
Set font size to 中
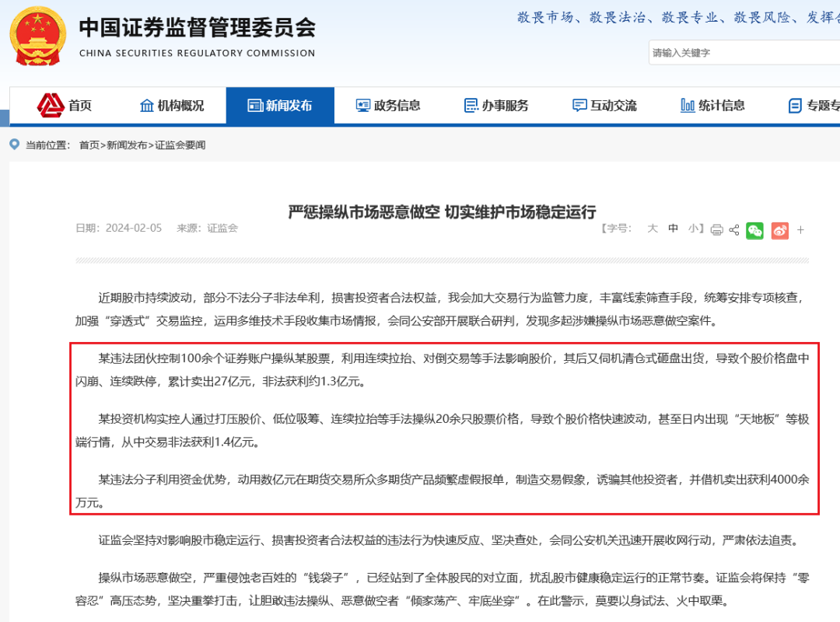coord(673,229)
